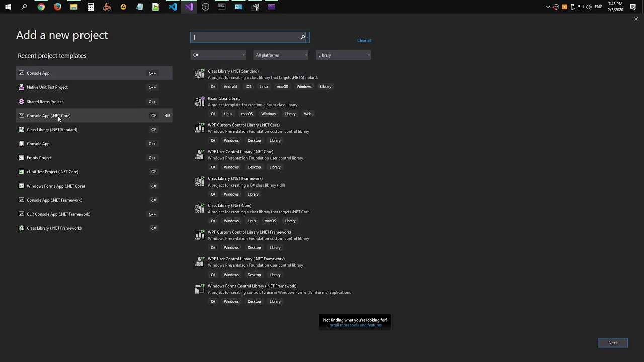Image resolution: width=644 pixels, height=362 pixels.
Task: Open Google Chrome from the taskbar
Action: [x=41, y=7]
